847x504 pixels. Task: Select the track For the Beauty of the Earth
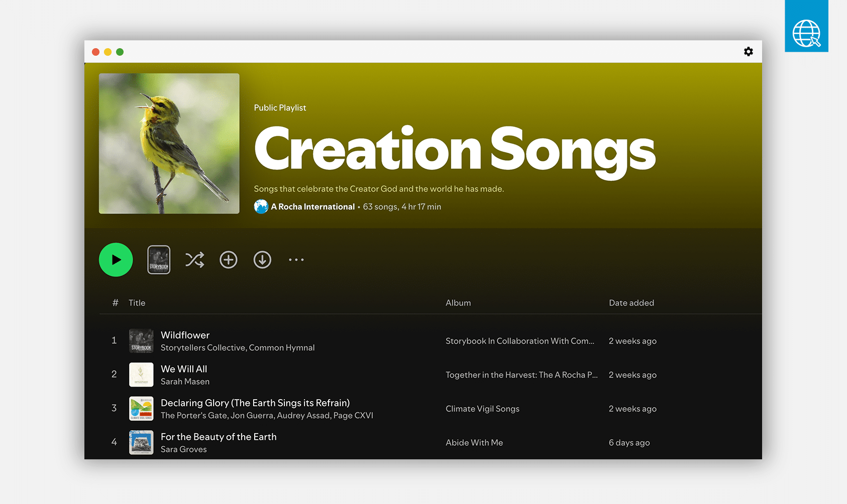pyautogui.click(x=219, y=437)
